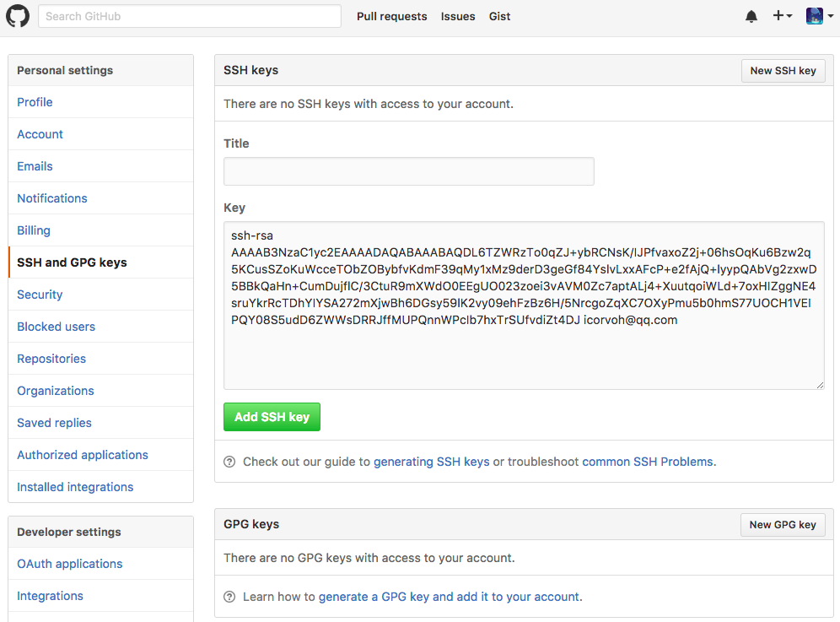Open Profile settings

(x=100, y=102)
